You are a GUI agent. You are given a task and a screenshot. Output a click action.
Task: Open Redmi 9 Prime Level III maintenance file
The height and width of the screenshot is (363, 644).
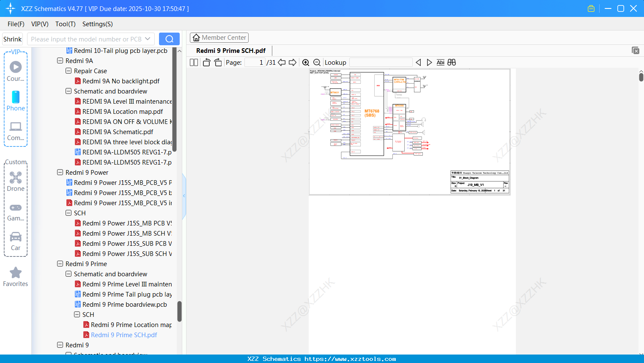point(123,284)
